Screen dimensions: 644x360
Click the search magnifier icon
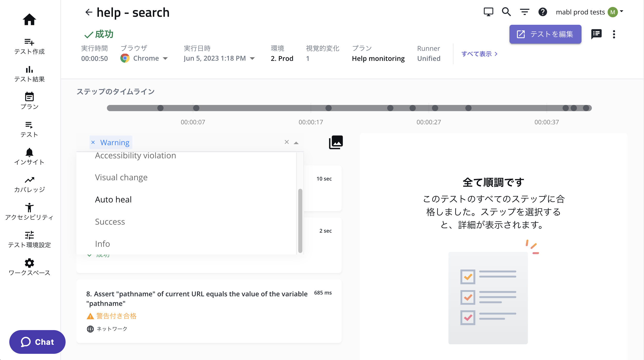[506, 12]
